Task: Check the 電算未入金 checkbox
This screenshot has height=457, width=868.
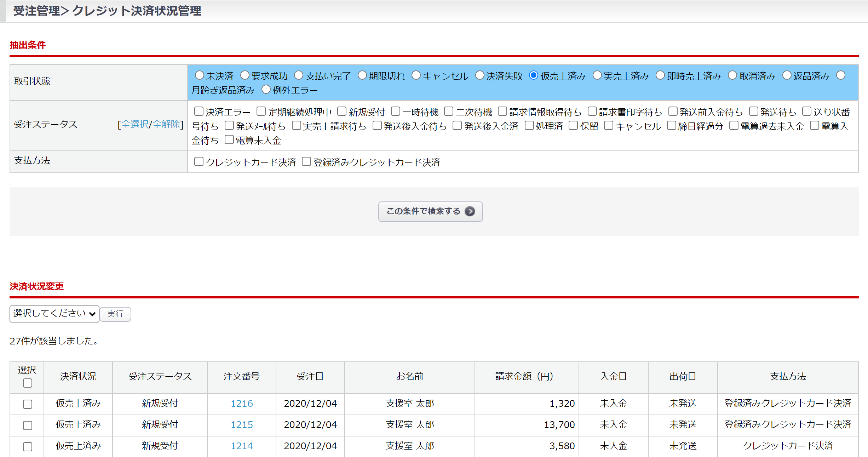Action: 229,140
